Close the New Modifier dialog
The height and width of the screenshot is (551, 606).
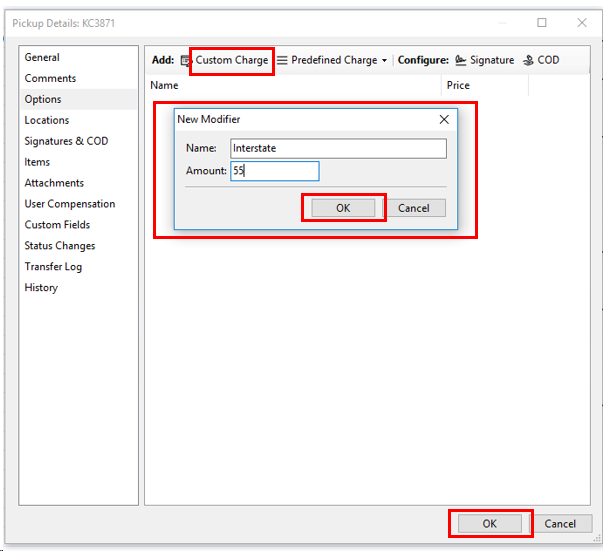[x=444, y=119]
